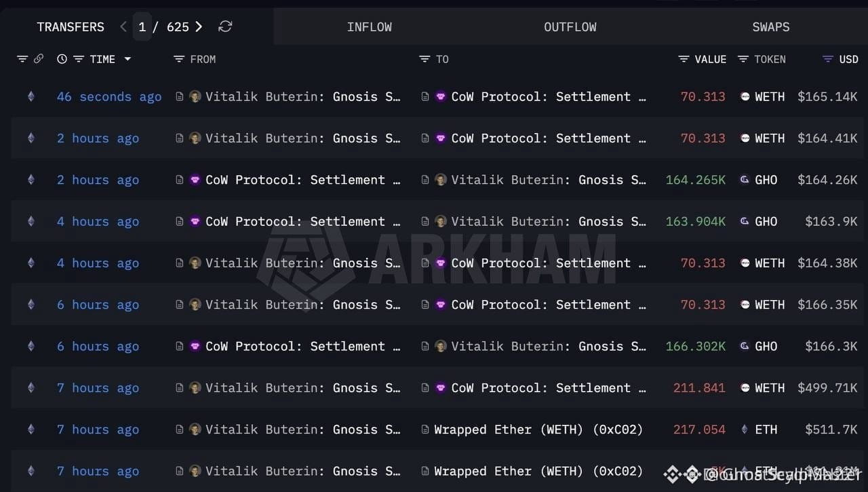Click the page number field showing 1
The height and width of the screenshot is (492, 868).
coord(142,26)
